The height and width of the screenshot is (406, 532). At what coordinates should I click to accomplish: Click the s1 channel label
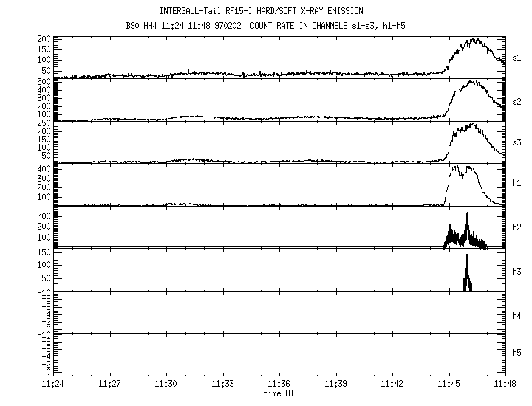pyautogui.click(x=518, y=57)
